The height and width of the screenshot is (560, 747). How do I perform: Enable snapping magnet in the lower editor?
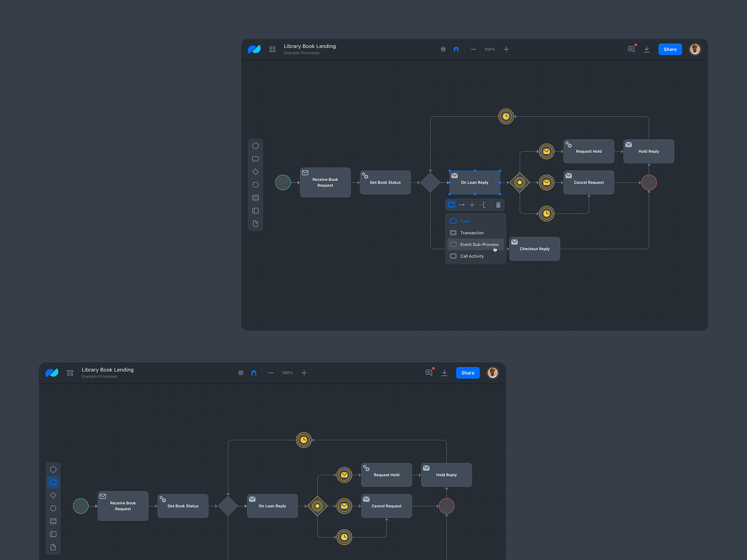click(254, 372)
